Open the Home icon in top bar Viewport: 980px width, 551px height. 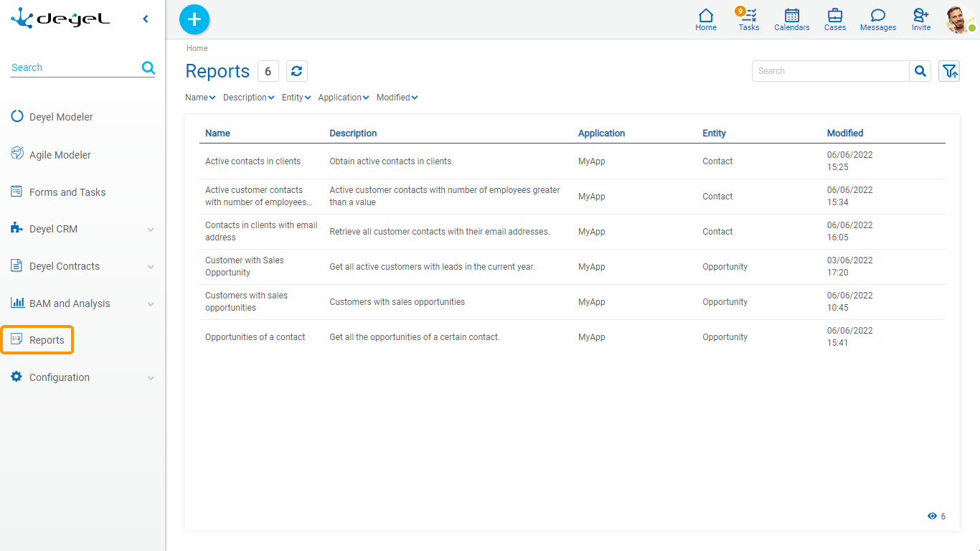[x=706, y=19]
